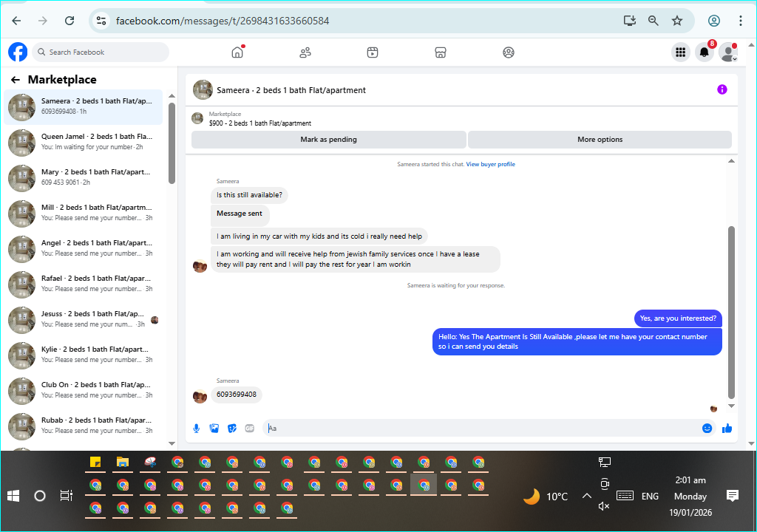Open Queen Jamel conversation
This screenshot has width=757, height=532.
pyautogui.click(x=84, y=143)
